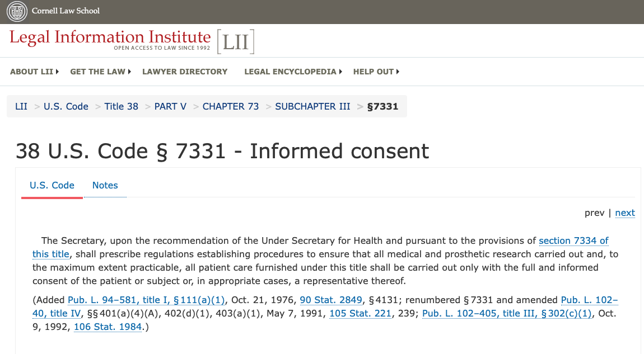Open the LAWYER DIRECTORY menu item
The width and height of the screenshot is (644, 354).
(185, 72)
